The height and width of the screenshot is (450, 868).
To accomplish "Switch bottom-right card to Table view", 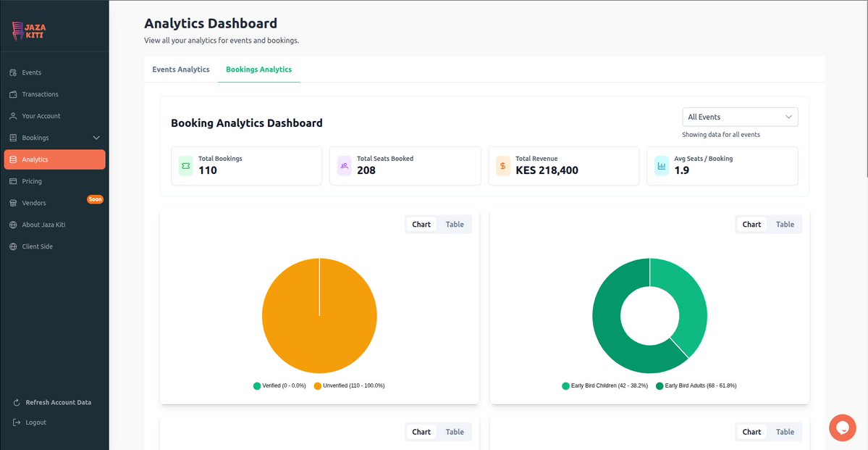I will [785, 432].
